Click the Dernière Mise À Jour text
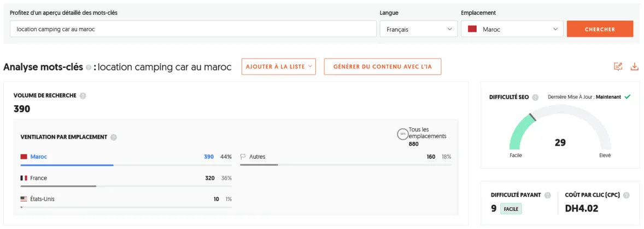The width and height of the screenshot is (644, 229). coord(584,97)
